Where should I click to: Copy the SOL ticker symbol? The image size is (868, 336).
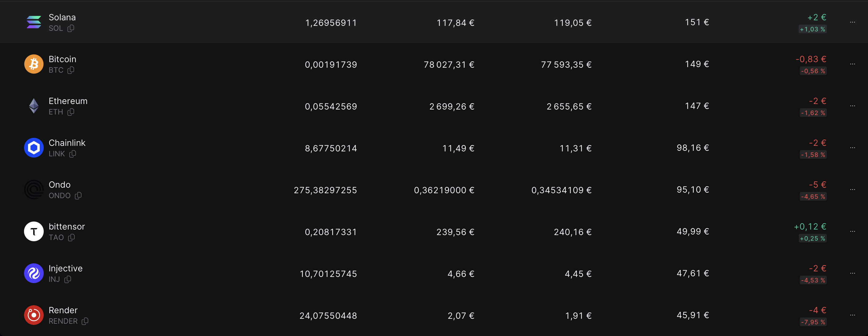(x=71, y=28)
